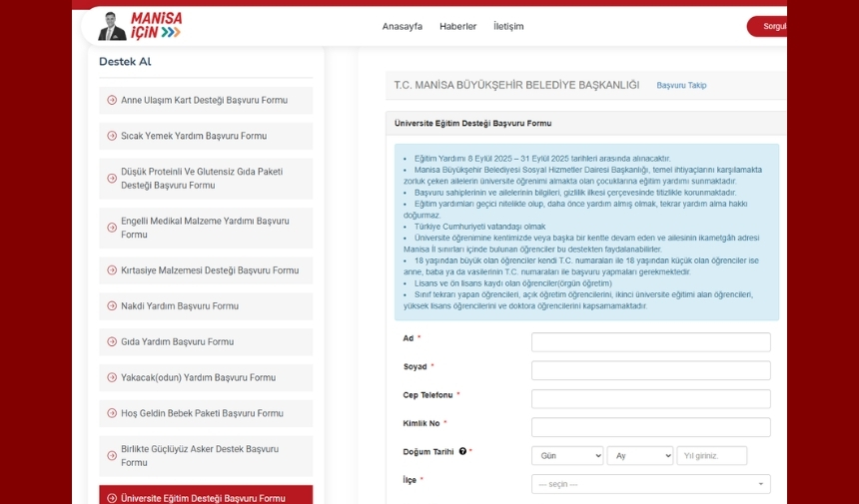Click the arrow icon beside Sıcak Yemek Yardım
This screenshot has height=504, width=859.
[112, 136]
